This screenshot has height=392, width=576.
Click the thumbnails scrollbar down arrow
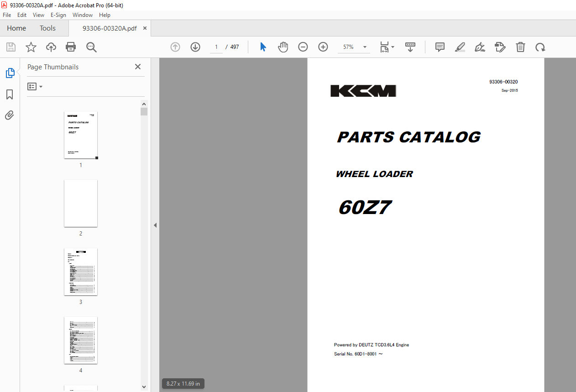click(144, 387)
